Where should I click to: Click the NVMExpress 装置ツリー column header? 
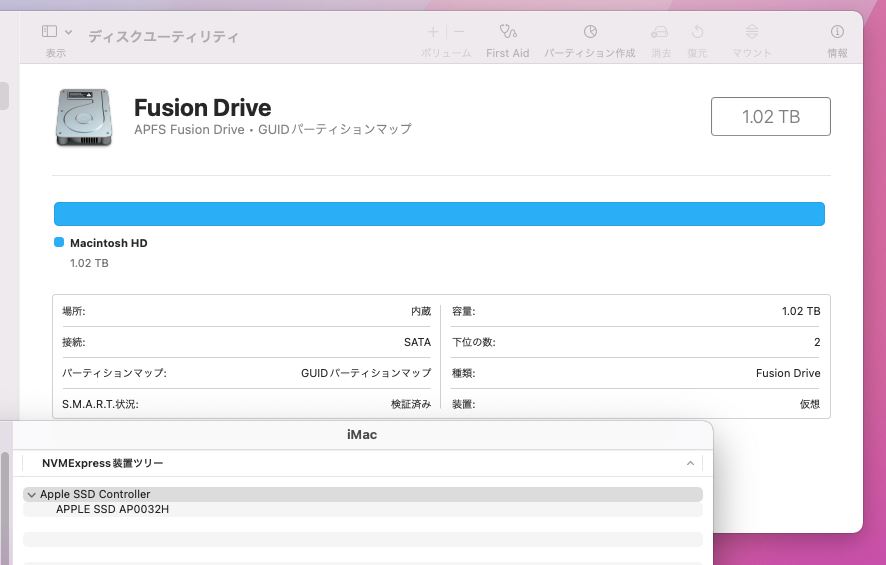click(102, 463)
